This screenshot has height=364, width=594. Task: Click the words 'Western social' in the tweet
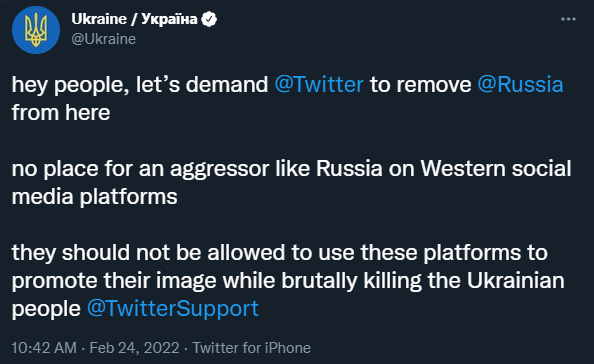tap(496, 168)
